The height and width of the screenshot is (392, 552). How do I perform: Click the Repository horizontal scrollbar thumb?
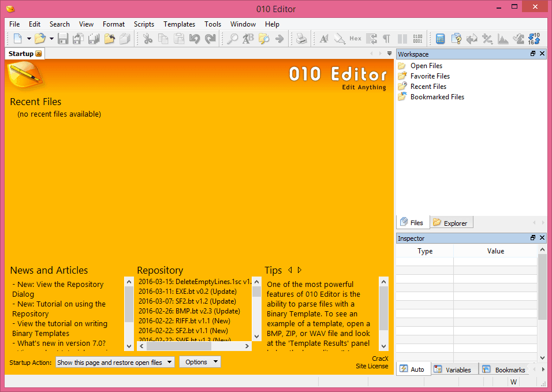point(179,346)
